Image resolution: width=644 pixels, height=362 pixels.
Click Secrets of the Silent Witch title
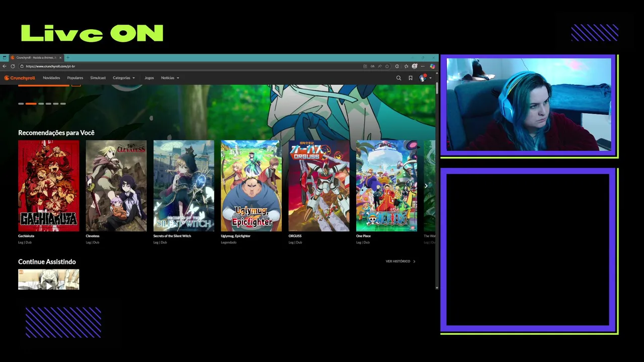172,236
